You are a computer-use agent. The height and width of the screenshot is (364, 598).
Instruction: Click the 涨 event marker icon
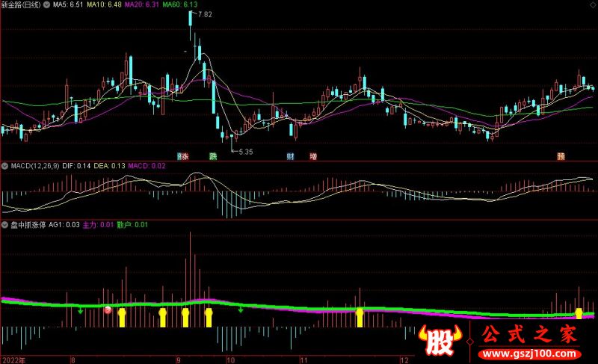(183, 156)
